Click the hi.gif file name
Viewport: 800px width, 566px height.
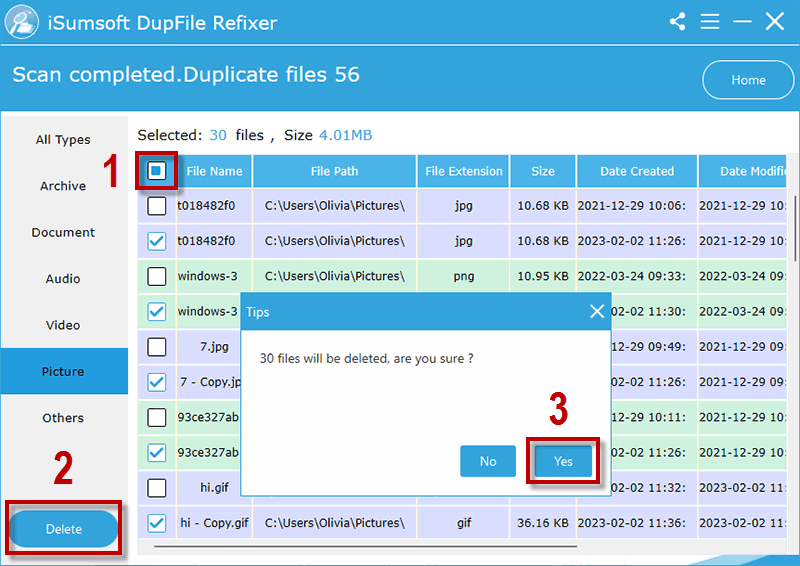214,487
